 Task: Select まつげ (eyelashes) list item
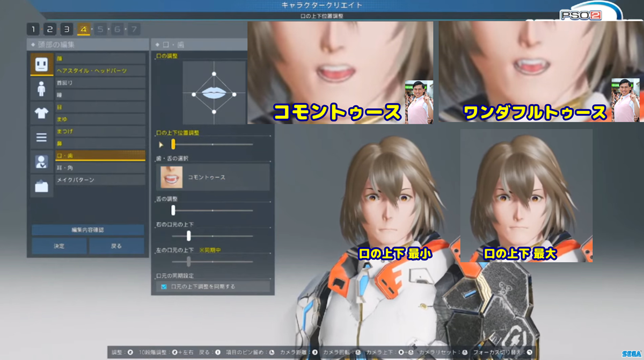click(x=100, y=131)
